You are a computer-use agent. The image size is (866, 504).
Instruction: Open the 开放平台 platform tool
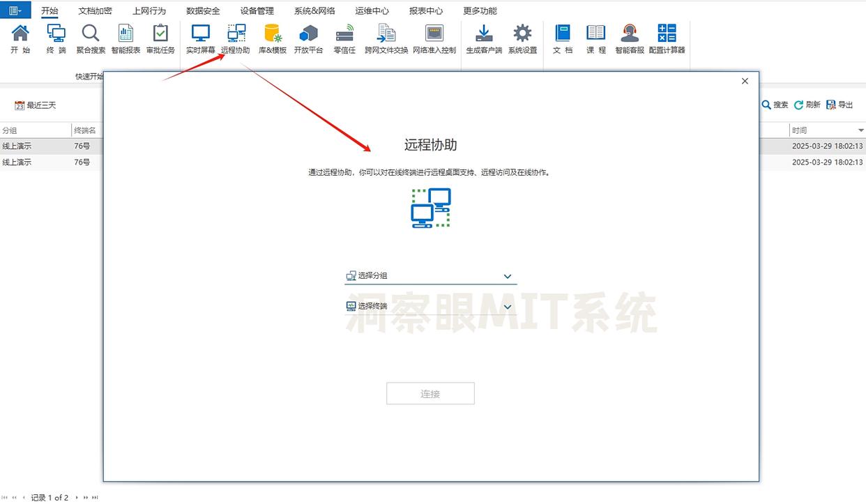pos(308,39)
